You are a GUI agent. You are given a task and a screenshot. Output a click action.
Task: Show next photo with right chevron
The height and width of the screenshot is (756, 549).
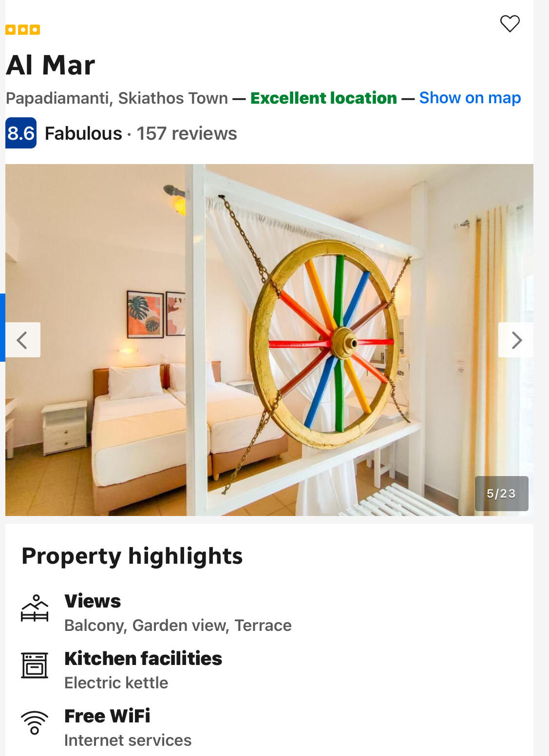click(x=516, y=340)
